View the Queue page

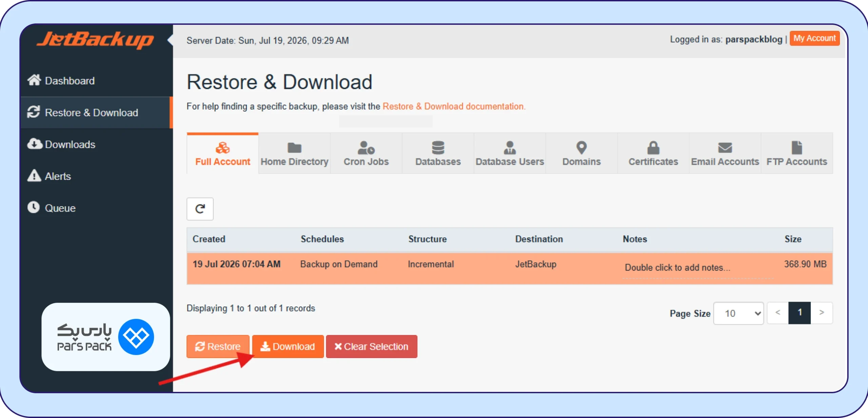[96, 208]
